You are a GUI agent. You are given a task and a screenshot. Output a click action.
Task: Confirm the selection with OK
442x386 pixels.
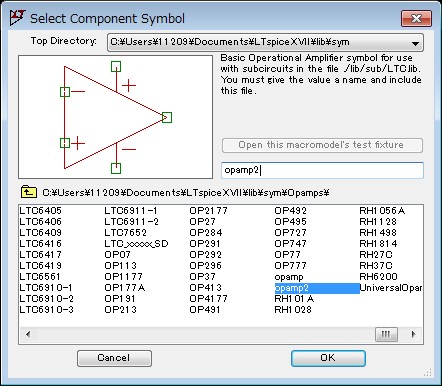328,358
